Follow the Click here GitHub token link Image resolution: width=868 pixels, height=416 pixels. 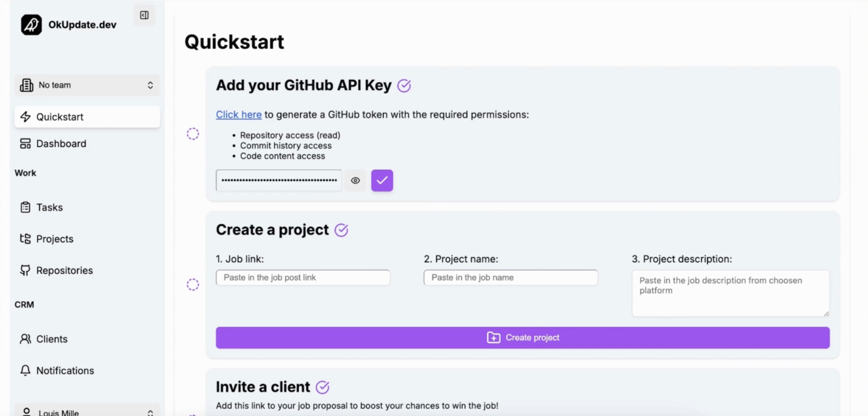pyautogui.click(x=239, y=115)
